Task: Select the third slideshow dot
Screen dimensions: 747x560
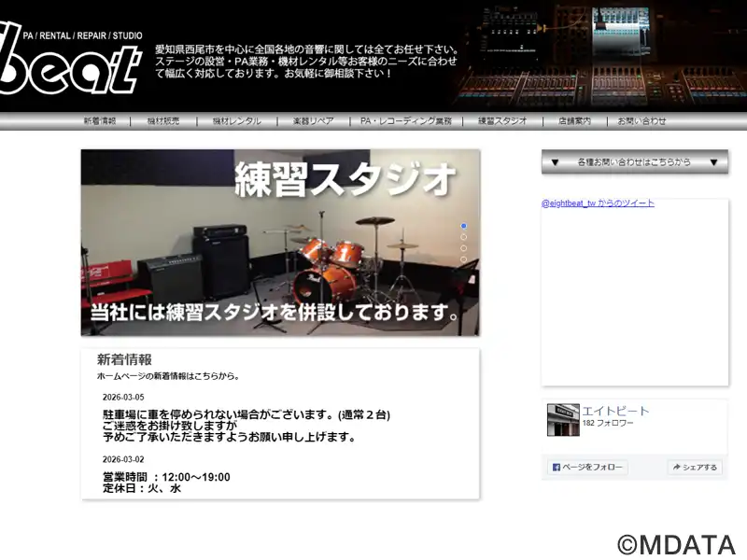Action: click(463, 248)
